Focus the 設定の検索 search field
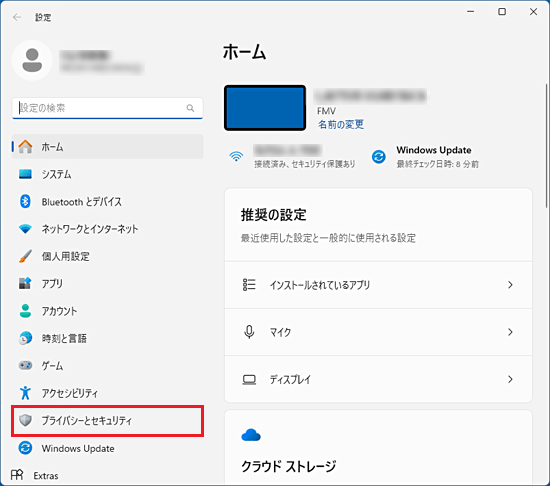 [x=107, y=108]
